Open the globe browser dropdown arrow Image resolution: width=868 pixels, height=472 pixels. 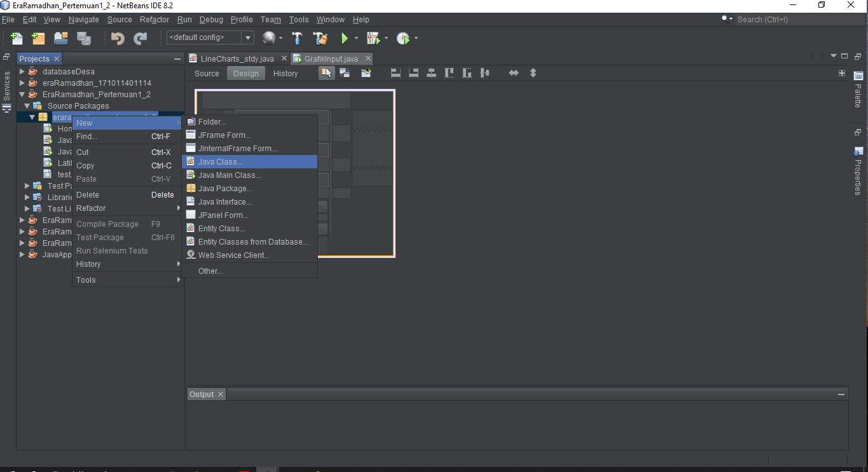pyautogui.click(x=281, y=38)
